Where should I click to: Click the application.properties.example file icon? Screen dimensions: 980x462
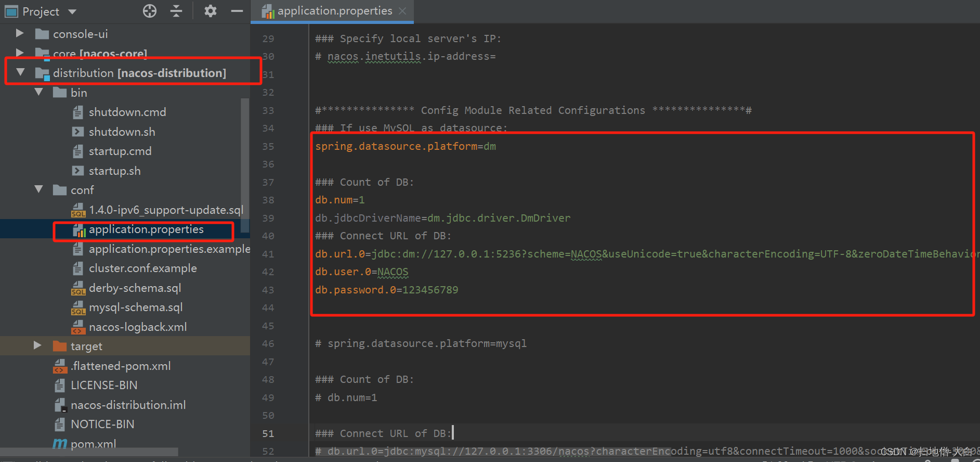pos(77,249)
